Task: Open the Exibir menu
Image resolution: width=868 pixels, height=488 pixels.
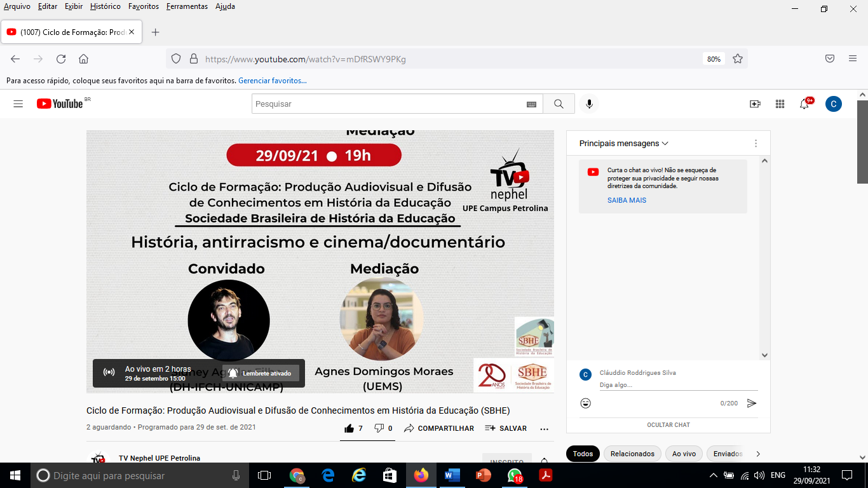Action: coord(74,6)
